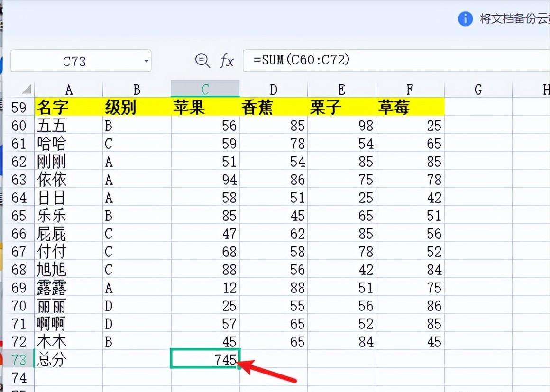The width and height of the screenshot is (550, 392).
Task: Click total cell showing 745
Action: [205, 358]
